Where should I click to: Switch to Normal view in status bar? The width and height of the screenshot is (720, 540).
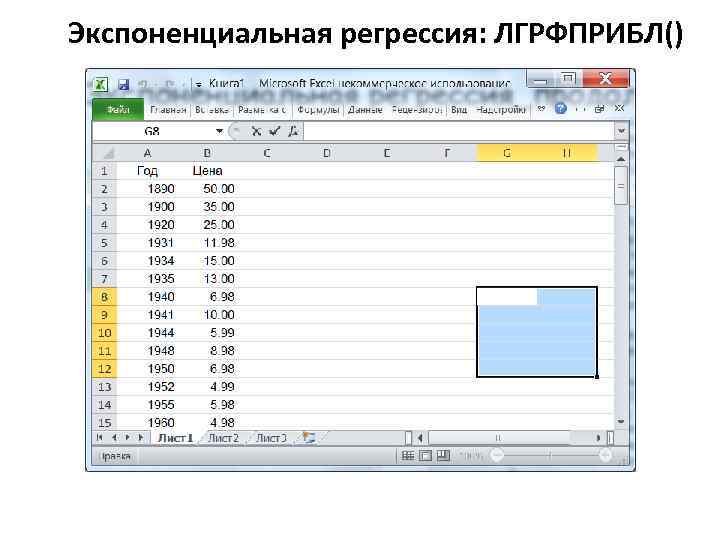coord(408,456)
